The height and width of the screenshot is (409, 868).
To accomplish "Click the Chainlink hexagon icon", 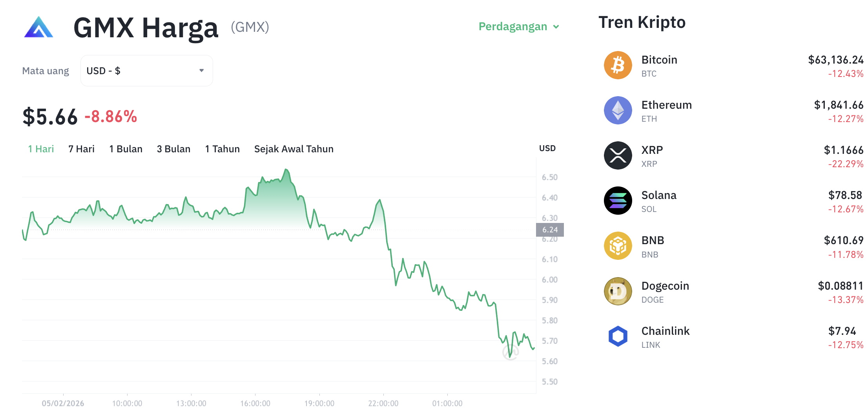I will 618,336.
